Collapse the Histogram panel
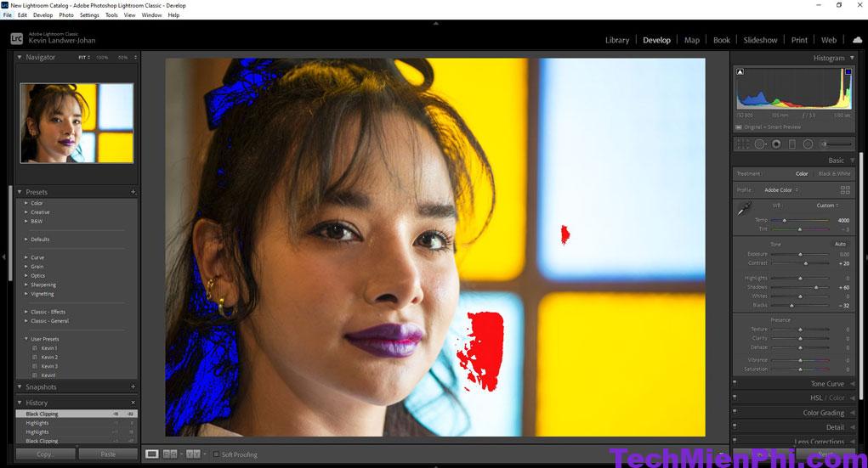This screenshot has height=468, width=868. click(852, 58)
